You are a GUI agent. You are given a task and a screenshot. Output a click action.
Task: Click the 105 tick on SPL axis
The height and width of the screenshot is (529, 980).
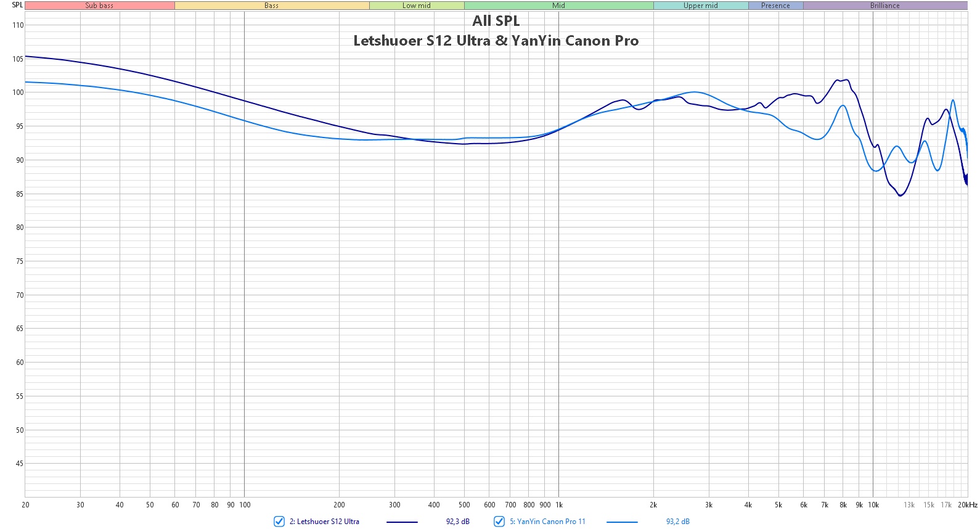[x=18, y=59]
